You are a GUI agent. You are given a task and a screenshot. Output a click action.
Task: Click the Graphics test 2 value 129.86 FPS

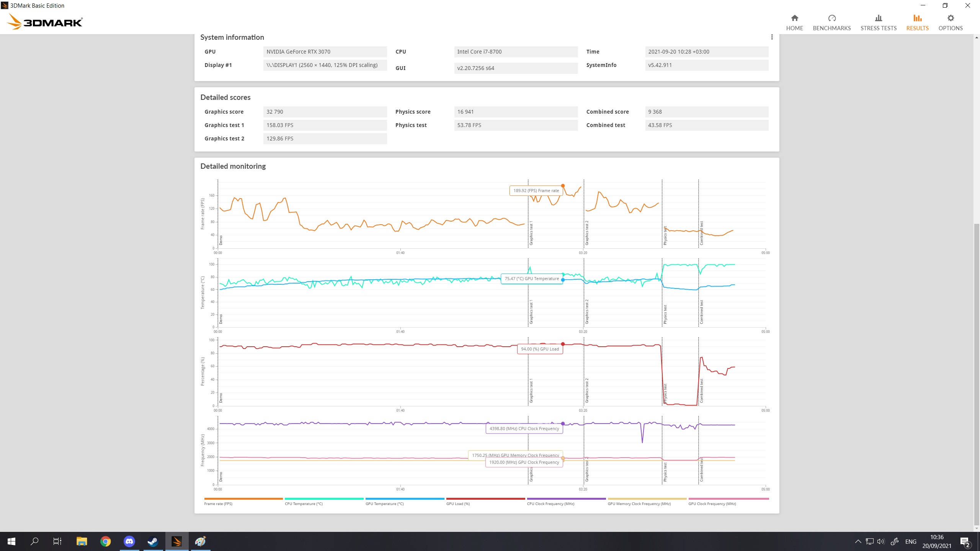[325, 139]
